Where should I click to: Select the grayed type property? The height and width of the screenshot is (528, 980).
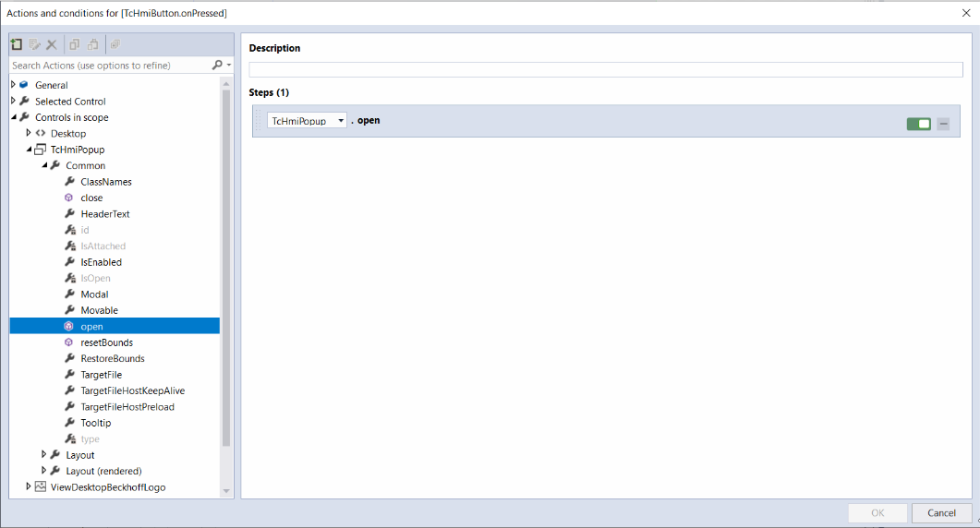click(90, 439)
